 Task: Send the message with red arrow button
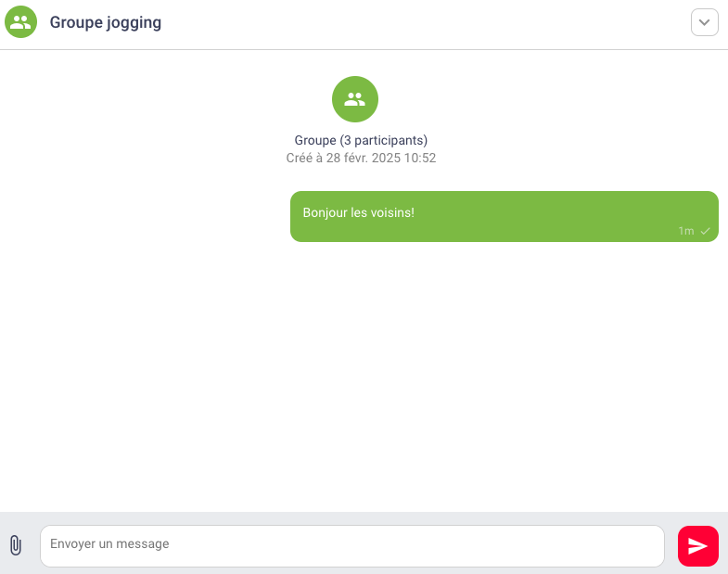[697, 546]
